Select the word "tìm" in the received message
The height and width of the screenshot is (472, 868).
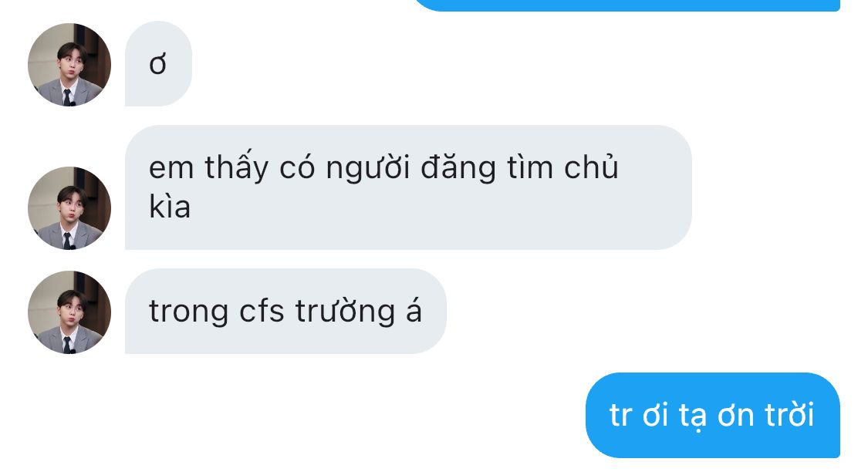click(530, 167)
